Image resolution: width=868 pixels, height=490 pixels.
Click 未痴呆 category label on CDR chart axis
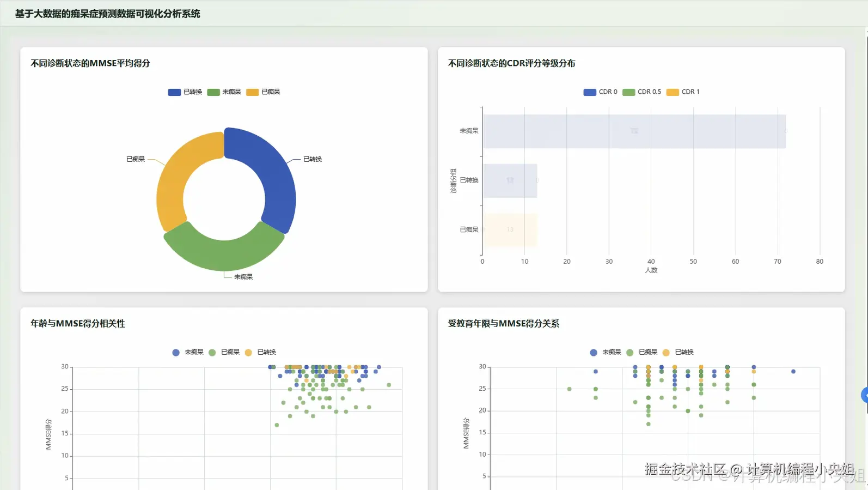(x=469, y=131)
